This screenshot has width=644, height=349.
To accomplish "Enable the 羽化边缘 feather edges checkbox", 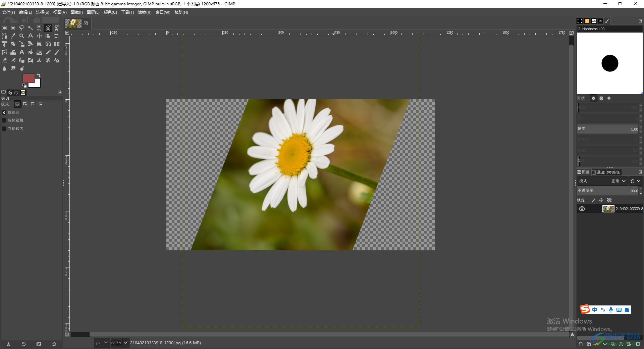I will tap(4, 120).
